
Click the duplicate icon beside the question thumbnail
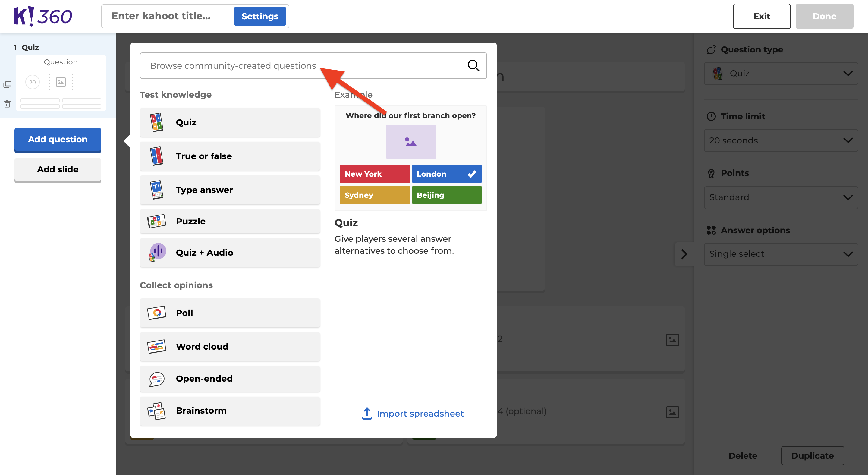[x=7, y=84]
